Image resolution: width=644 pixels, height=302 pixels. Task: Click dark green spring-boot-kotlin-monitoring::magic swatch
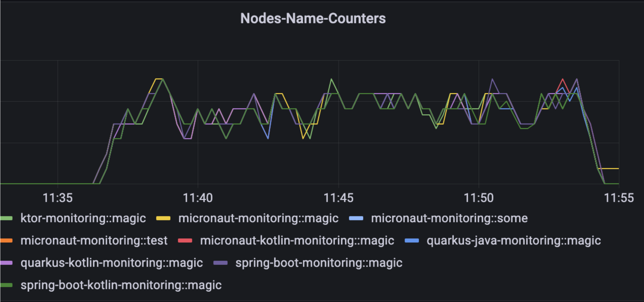click(6, 285)
